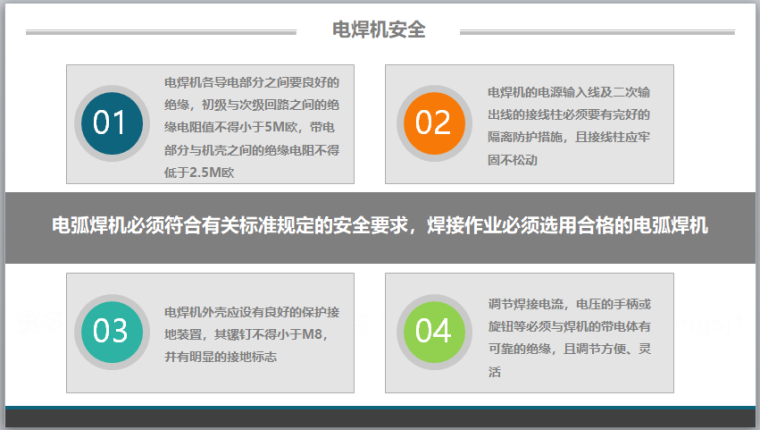Select the gray line left of title
The height and width of the screenshot is (430, 760).
click(x=160, y=32)
